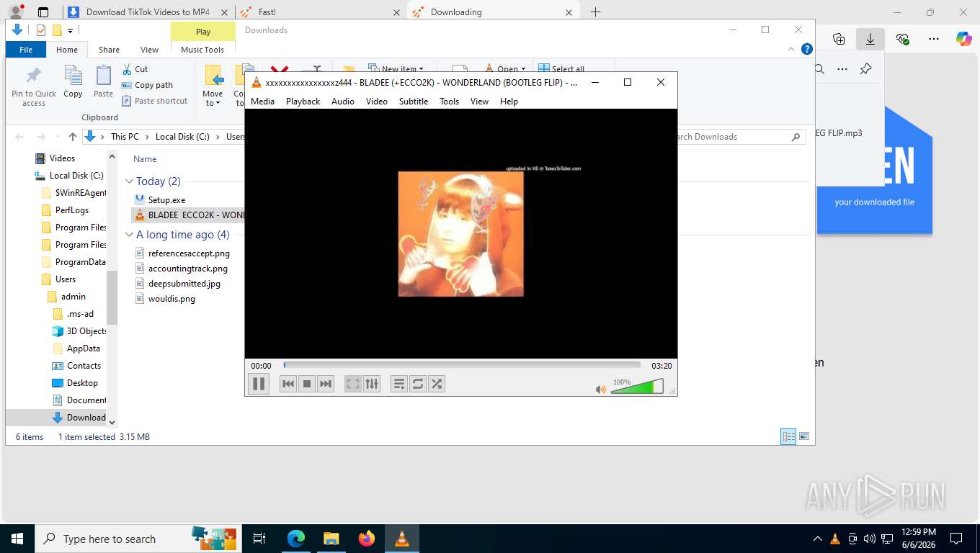Seek within the VLC progress bar
Screen dimensions: 980x553
tap(462, 365)
